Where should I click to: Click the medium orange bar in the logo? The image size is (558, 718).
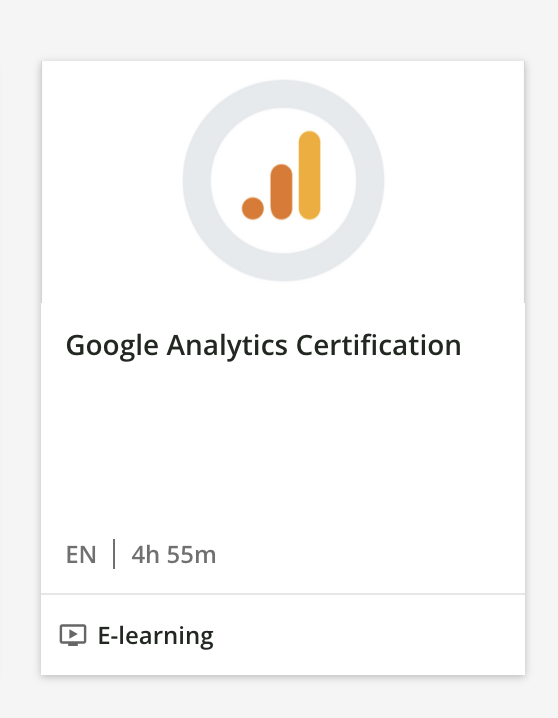click(x=282, y=192)
